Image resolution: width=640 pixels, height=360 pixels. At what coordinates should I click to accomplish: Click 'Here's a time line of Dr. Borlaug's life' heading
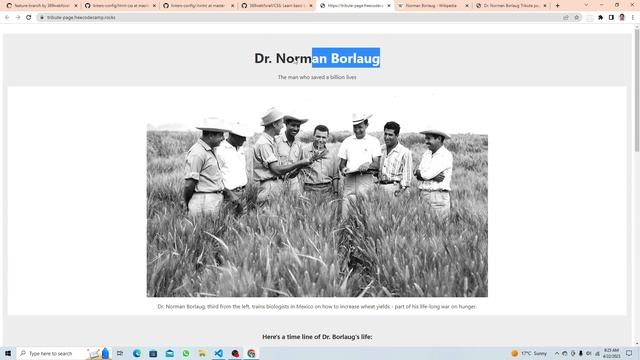pos(317,337)
